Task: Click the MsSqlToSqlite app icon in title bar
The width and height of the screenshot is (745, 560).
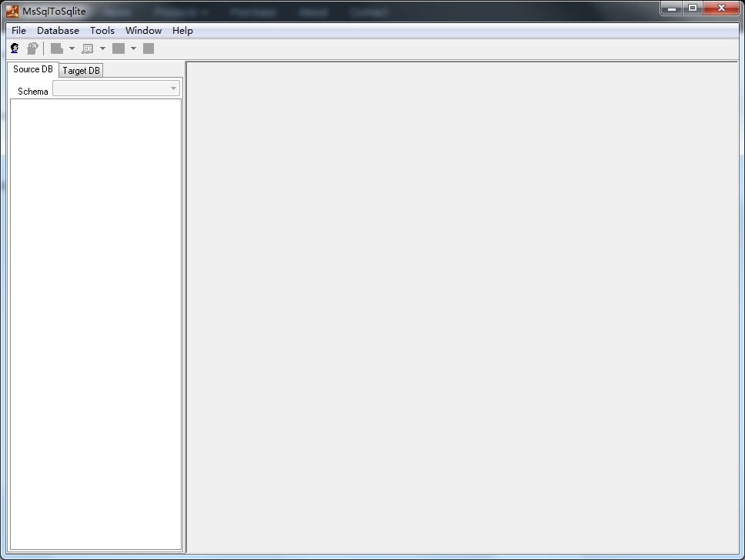Action: [x=12, y=11]
